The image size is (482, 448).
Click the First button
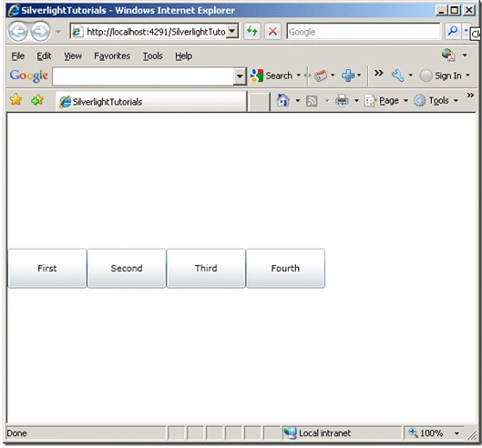click(x=47, y=269)
